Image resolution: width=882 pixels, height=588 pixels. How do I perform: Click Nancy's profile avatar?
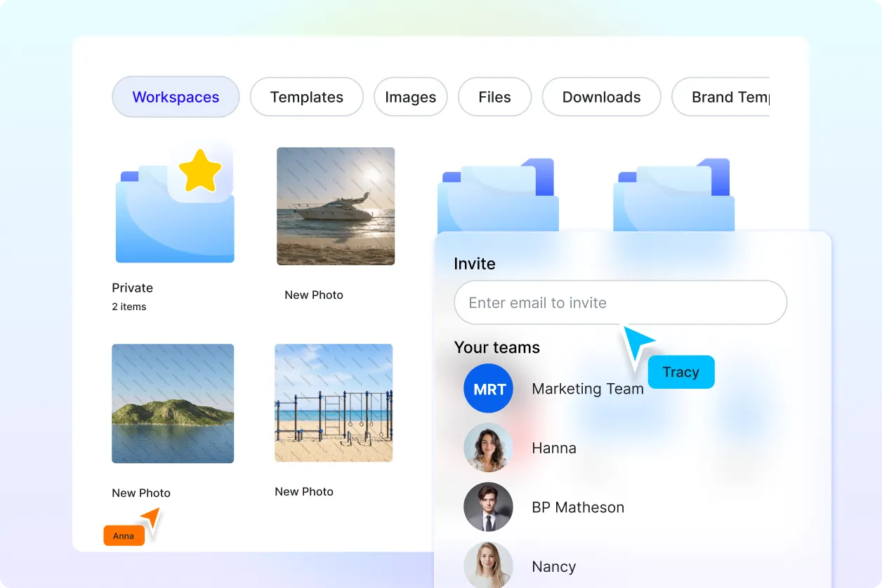click(x=488, y=566)
